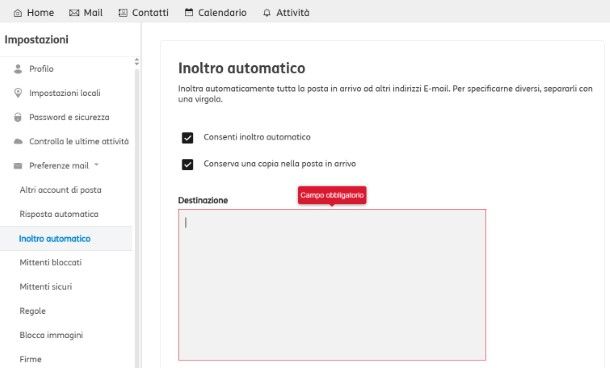Open Impostazioni locali settings
610x368 pixels.
pyautogui.click(x=65, y=93)
